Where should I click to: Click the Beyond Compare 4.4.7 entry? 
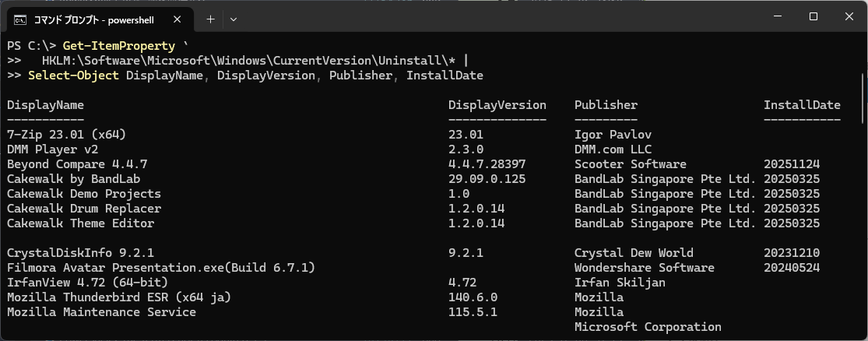[77, 164]
